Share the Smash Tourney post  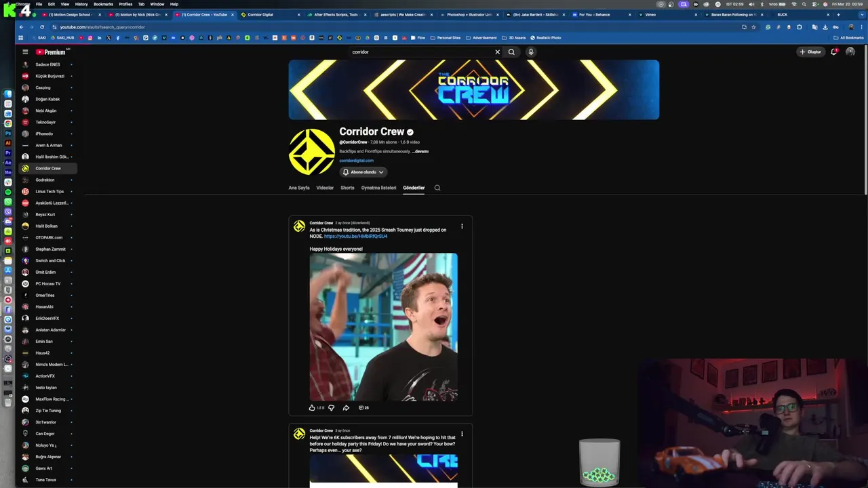346,407
